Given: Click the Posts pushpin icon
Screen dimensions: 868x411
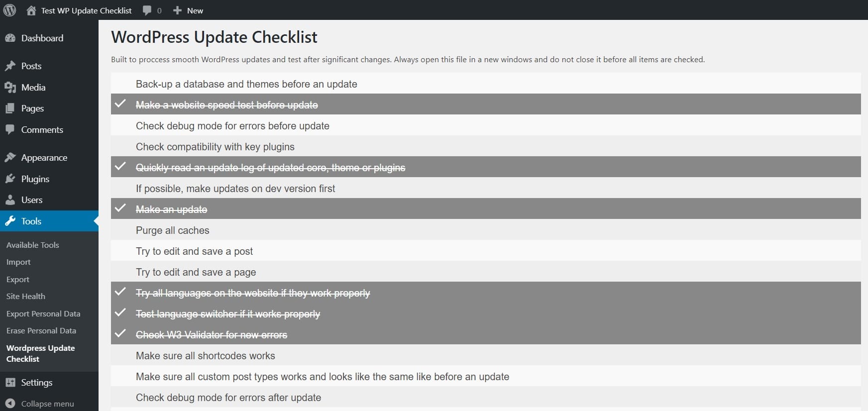Looking at the screenshot, I should pos(10,66).
